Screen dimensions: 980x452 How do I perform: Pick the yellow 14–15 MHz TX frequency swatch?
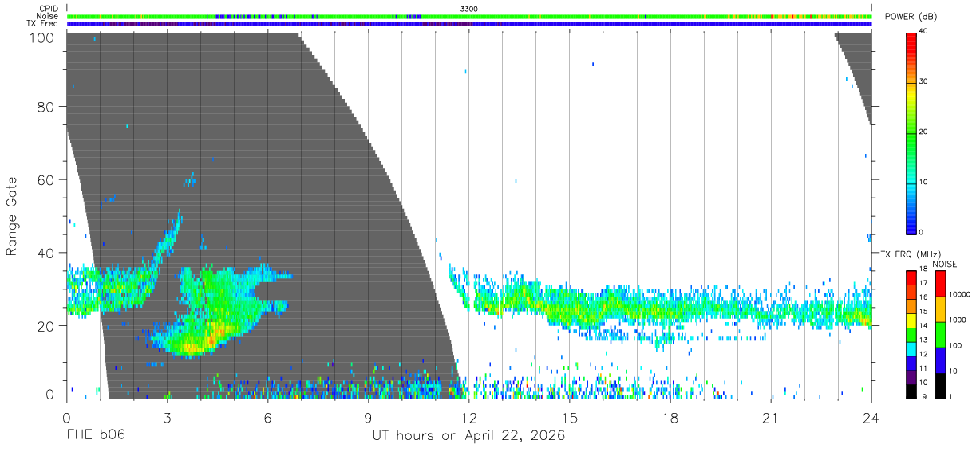pyautogui.click(x=911, y=320)
